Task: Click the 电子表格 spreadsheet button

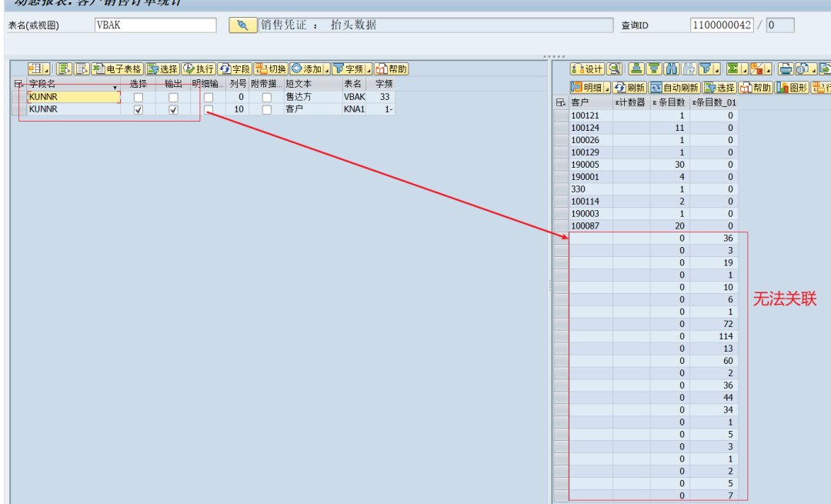Action: (118, 69)
